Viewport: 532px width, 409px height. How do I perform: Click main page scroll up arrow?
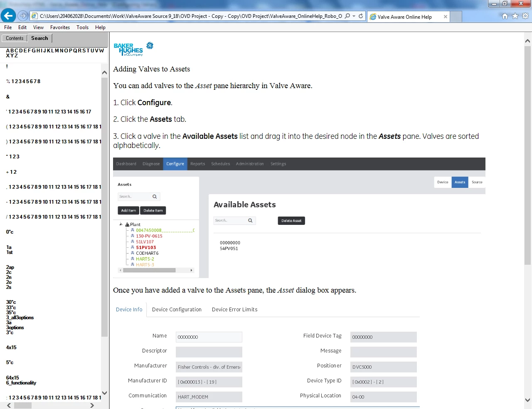[527, 41]
